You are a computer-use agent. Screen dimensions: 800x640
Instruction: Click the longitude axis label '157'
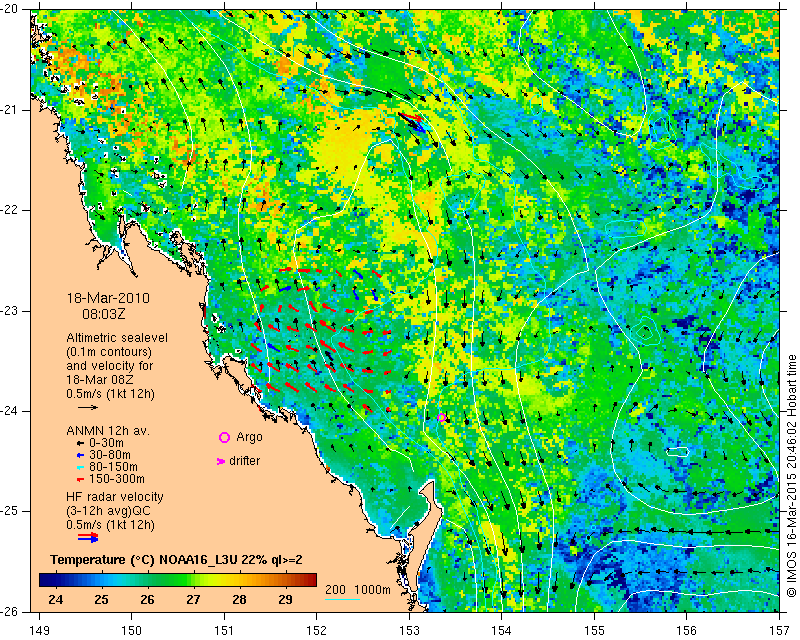780,631
